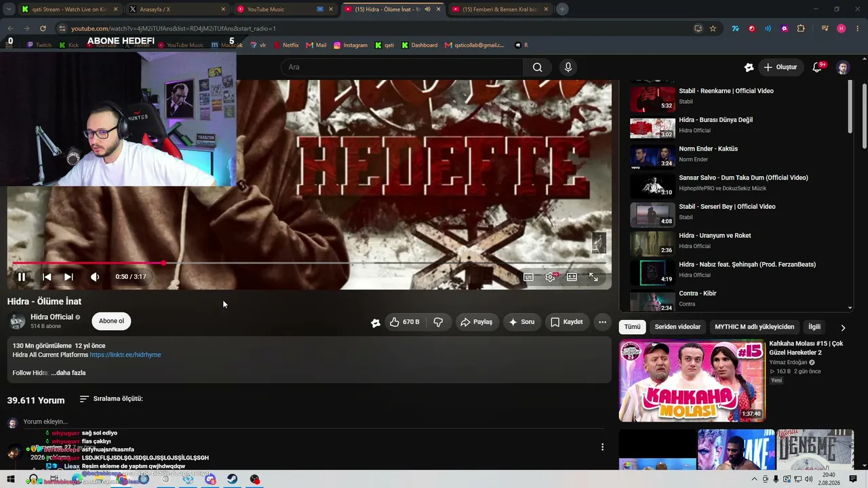Open the Dashboard bookmark
Image resolution: width=868 pixels, height=488 pixels.
(419, 45)
